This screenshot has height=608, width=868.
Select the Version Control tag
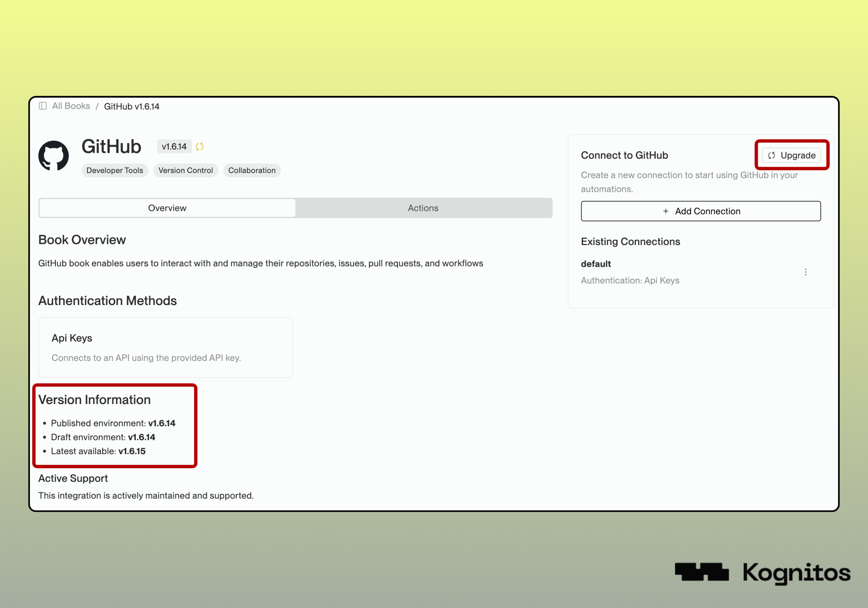point(186,170)
